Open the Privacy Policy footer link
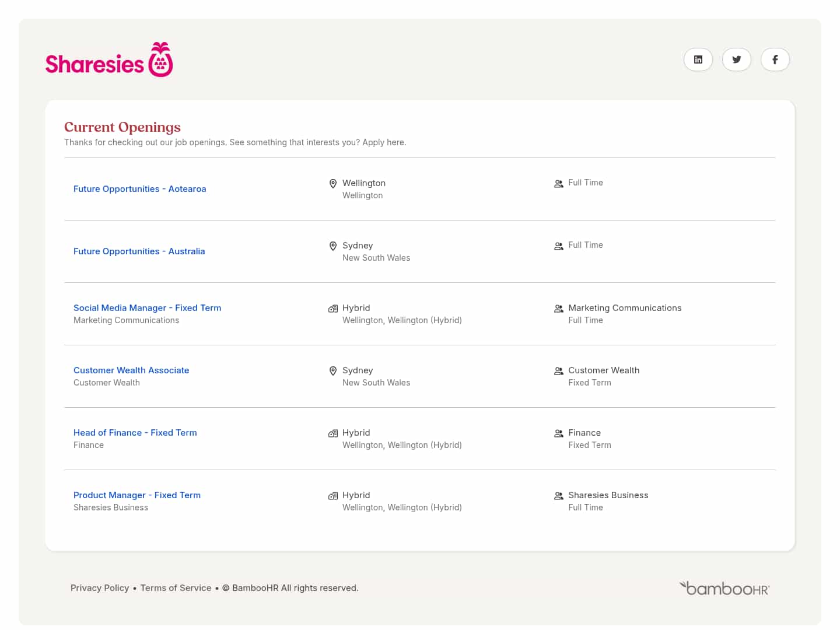Viewport: 840px width, 630px height. click(x=100, y=588)
